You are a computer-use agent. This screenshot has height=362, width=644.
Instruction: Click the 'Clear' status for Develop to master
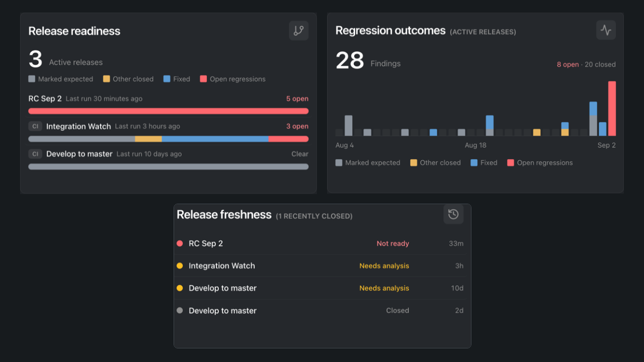coord(300,154)
